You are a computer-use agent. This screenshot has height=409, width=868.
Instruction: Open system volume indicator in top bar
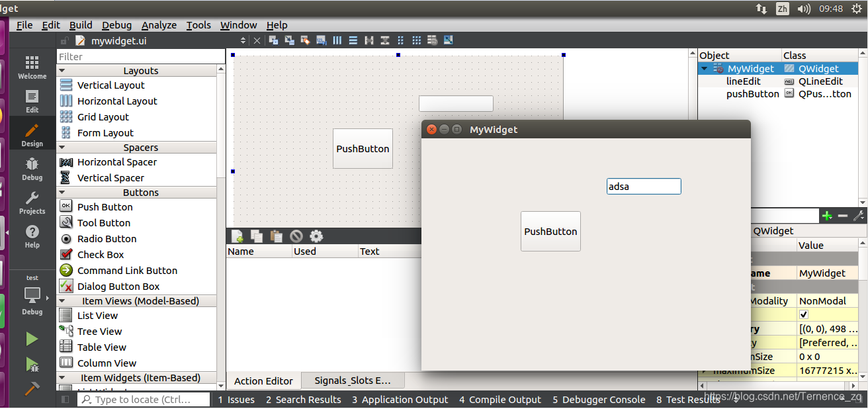click(x=803, y=9)
